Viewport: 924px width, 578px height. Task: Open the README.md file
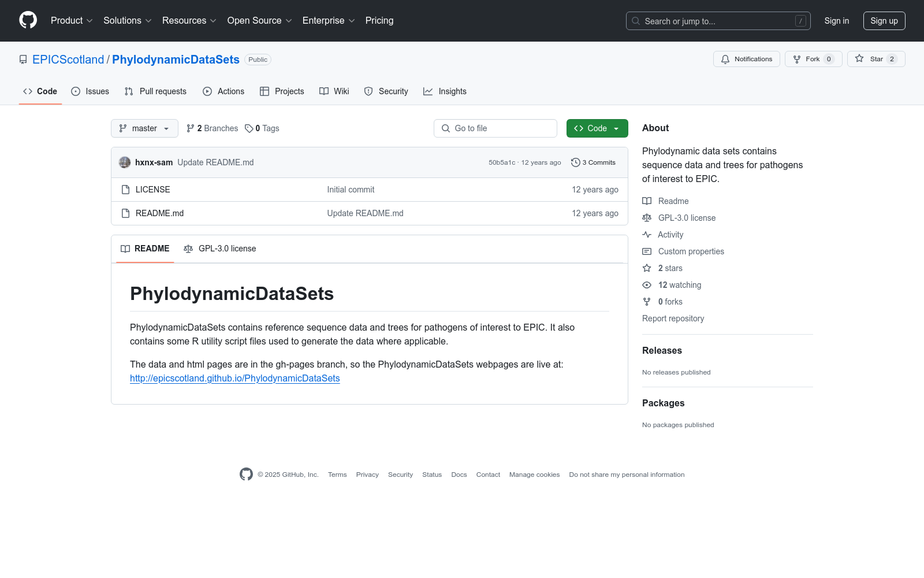(159, 213)
